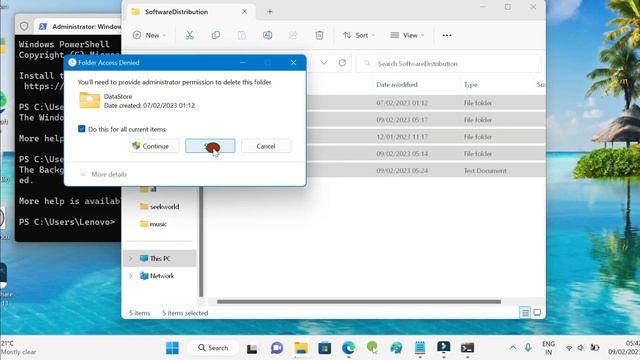Open the See more three-dots menu
This screenshot has height=360, width=640.
pos(447,35)
